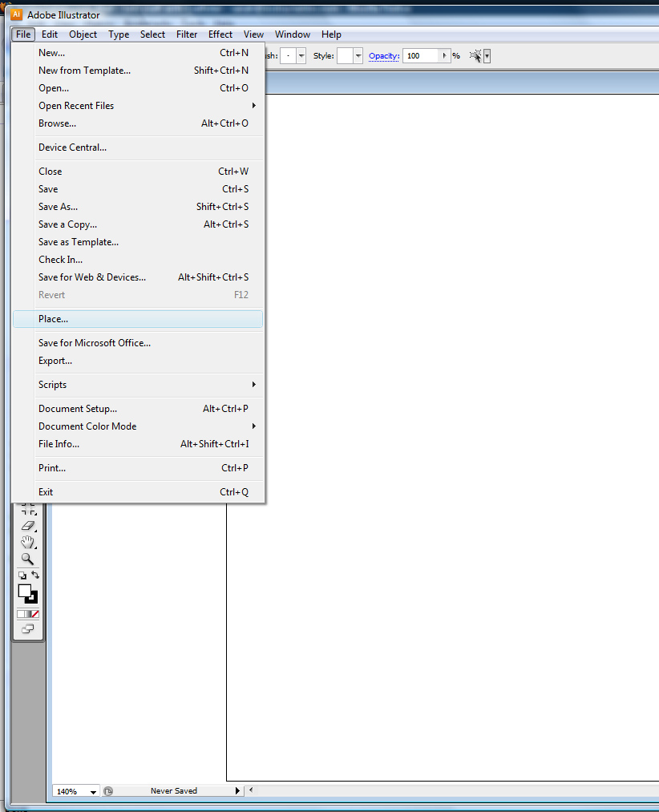Image resolution: width=659 pixels, height=812 pixels.
Task: Click the white Fill color swatch
Action: click(24, 591)
